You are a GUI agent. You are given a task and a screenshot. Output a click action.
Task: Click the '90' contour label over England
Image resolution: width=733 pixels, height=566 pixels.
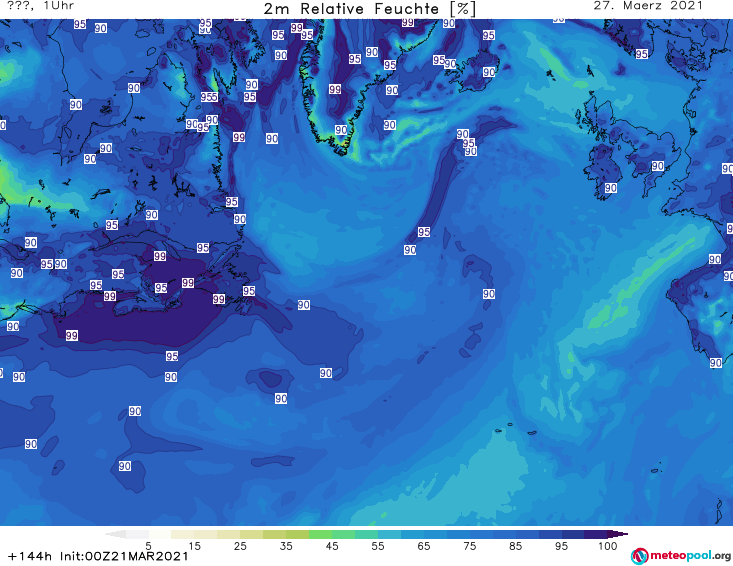point(658,166)
